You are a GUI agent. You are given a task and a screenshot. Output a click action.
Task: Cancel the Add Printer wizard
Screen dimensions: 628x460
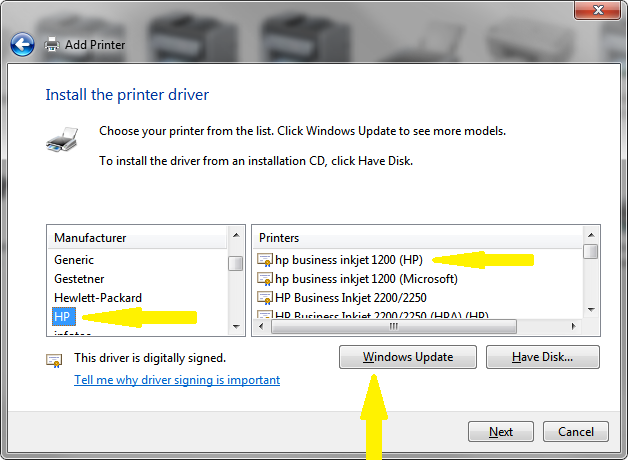[576, 432]
